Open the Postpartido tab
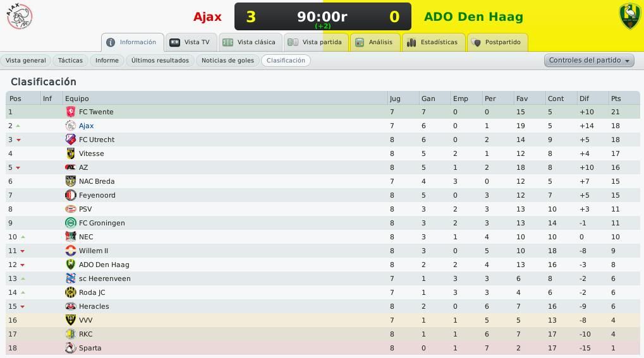The image size is (644, 358). (497, 42)
